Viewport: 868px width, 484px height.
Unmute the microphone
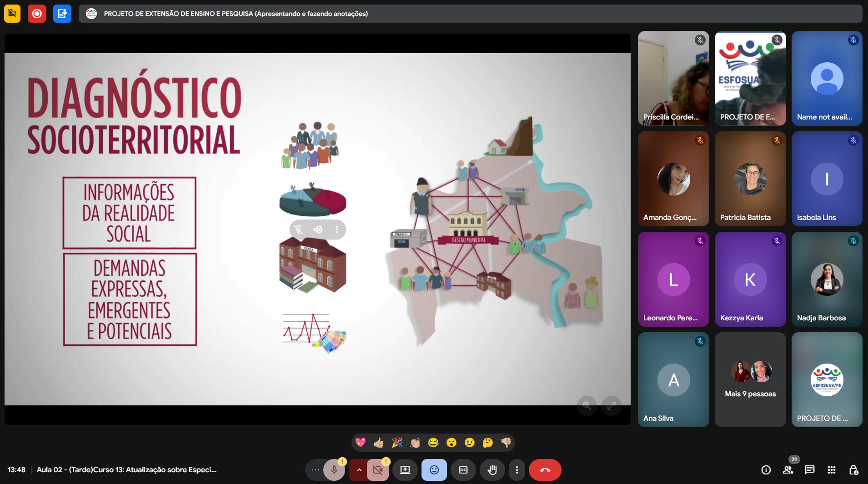[x=334, y=470]
